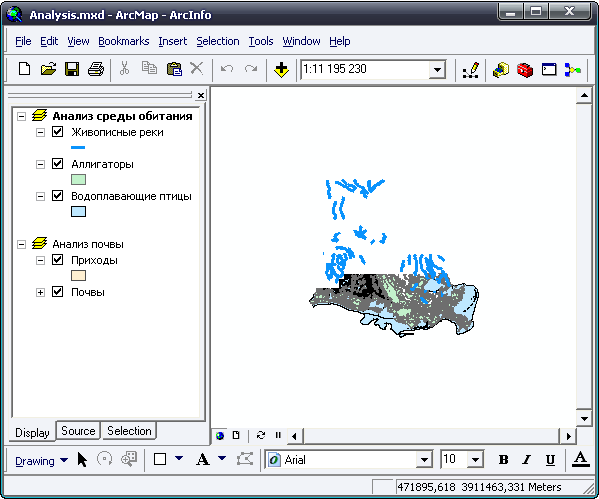Screen dimensions: 599x499
Task: Toggle Водоплавающие птицы layer checkbox
Action: [57, 196]
